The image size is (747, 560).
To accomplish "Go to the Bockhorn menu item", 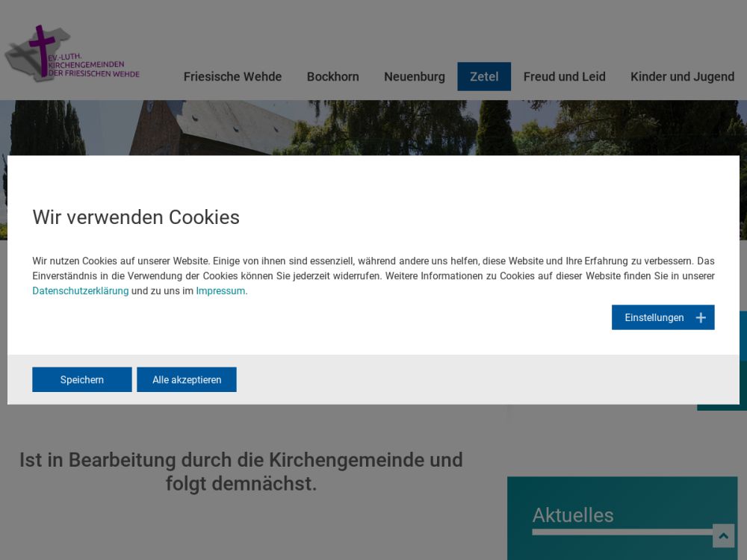I will (332, 77).
